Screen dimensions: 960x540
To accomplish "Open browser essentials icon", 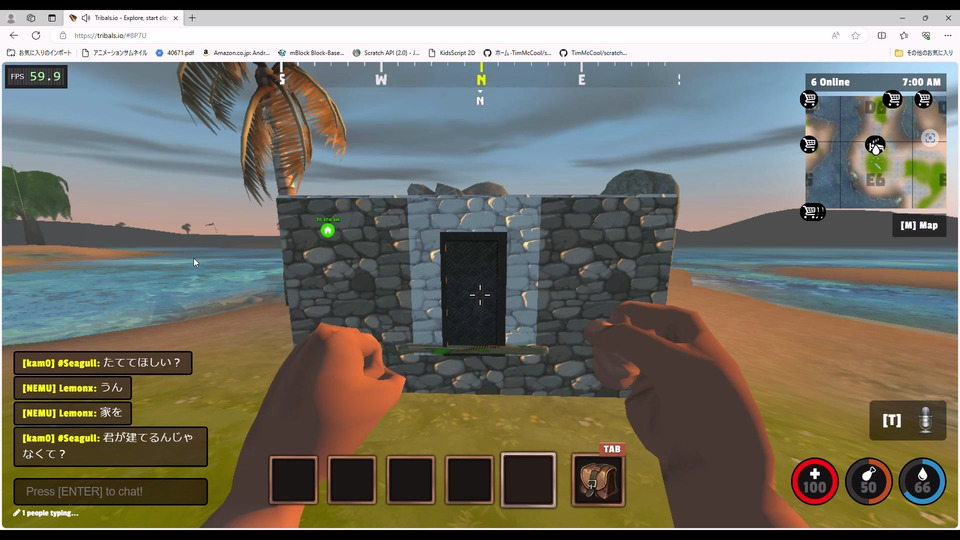I will (926, 36).
